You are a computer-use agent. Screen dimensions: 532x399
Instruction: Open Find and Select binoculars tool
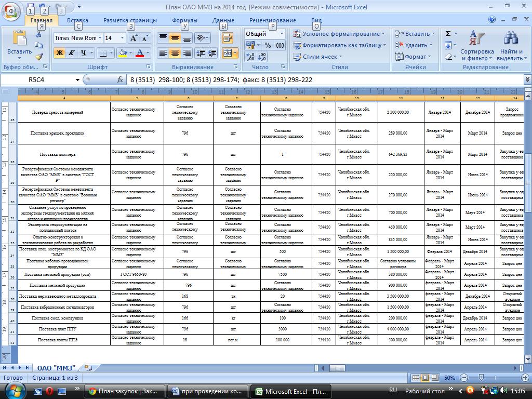[x=511, y=46]
